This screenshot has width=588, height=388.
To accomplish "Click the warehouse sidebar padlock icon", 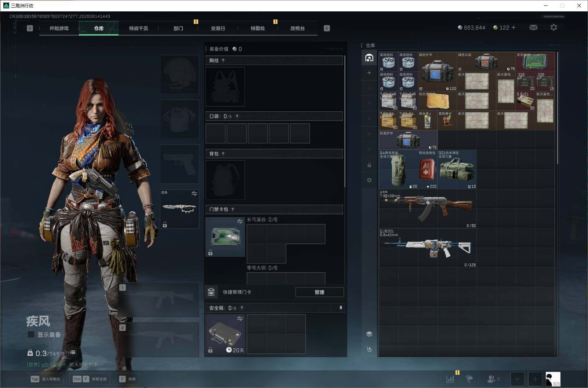I will pyautogui.click(x=369, y=165).
